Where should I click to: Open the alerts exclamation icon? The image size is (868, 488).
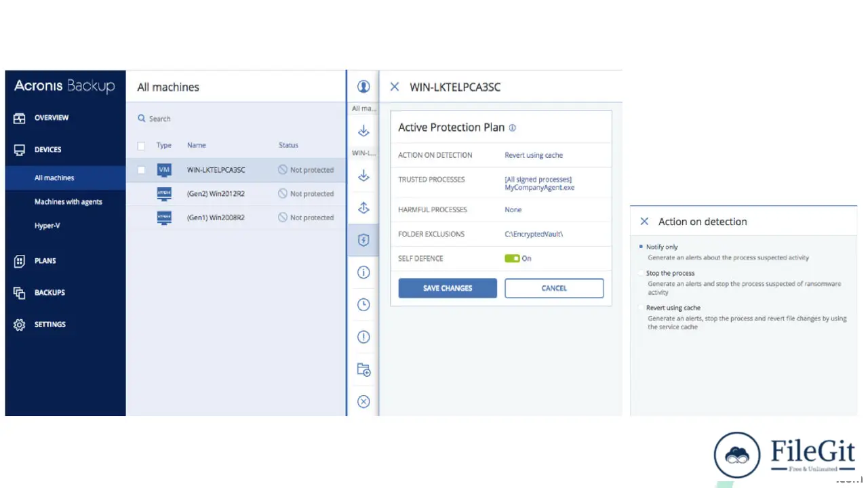[363, 337]
